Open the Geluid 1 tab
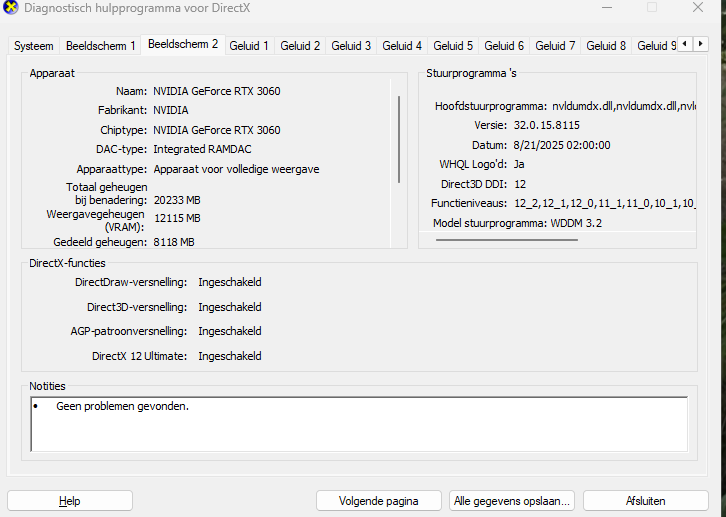The width and height of the screenshot is (726, 517). click(249, 46)
